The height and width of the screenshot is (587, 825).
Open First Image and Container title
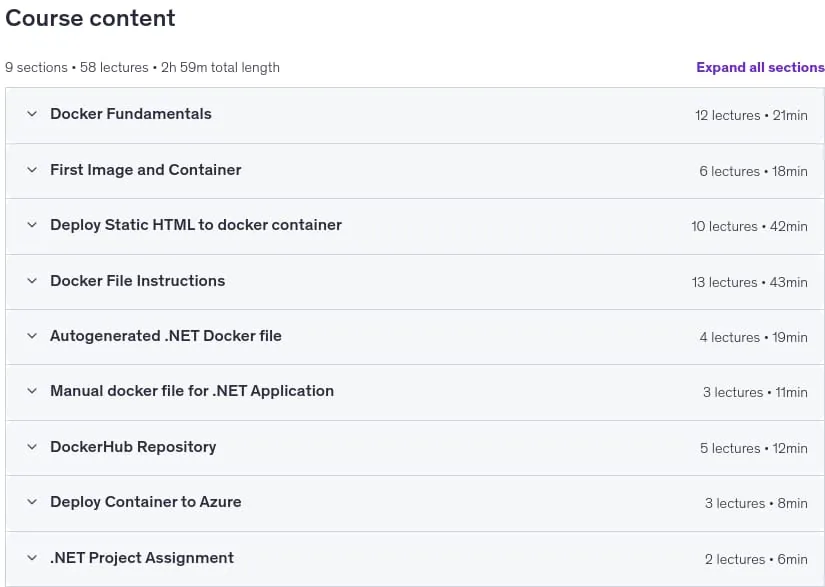pos(146,169)
